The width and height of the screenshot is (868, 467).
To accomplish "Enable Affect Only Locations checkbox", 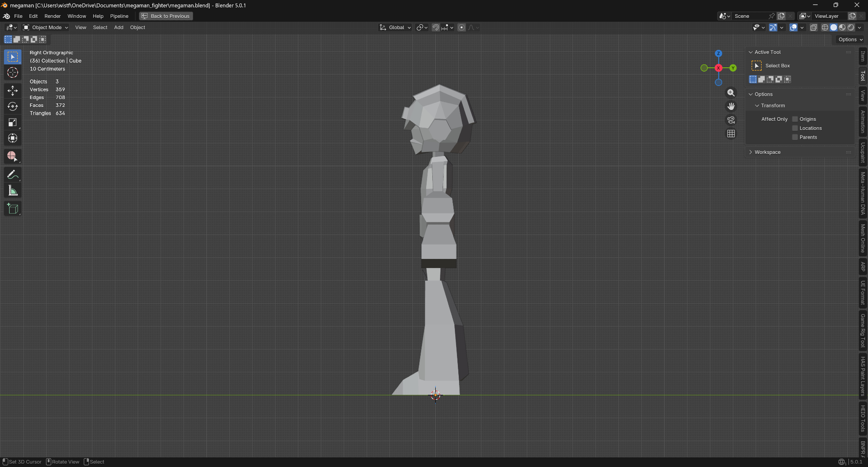I will (795, 128).
